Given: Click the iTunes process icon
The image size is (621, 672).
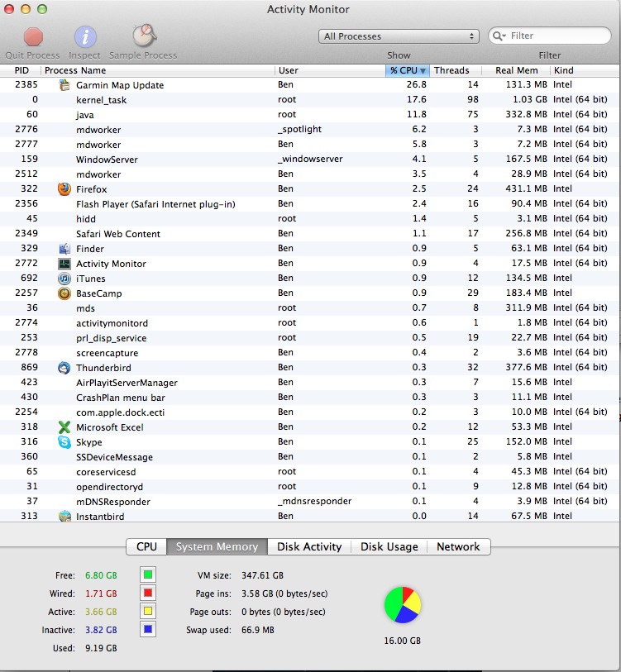Looking at the screenshot, I should 64,279.
